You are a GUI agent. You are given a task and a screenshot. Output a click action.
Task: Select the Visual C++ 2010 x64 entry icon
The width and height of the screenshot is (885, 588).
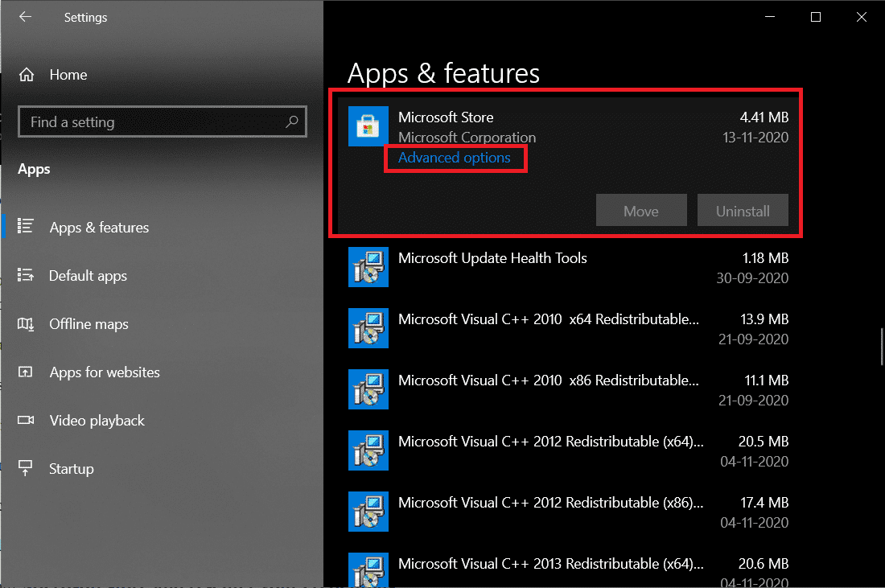tap(368, 328)
